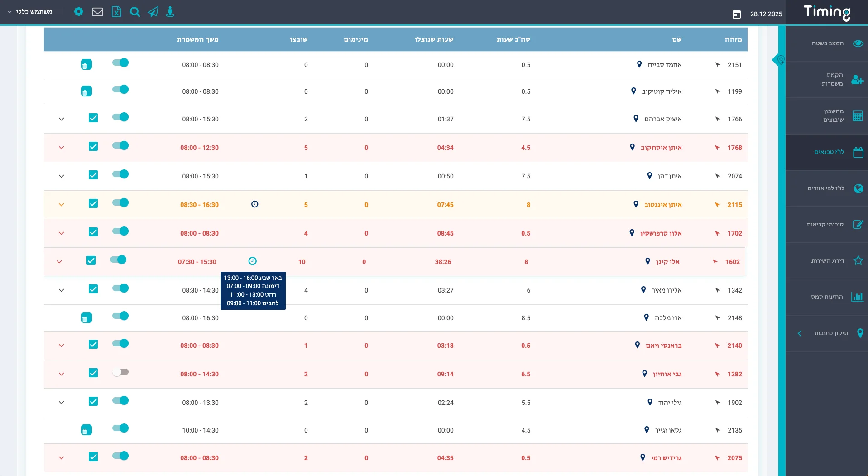The image size is (868, 476).
Task: Click the clock icon on איתן איגנטוב row
Action: [x=255, y=204]
